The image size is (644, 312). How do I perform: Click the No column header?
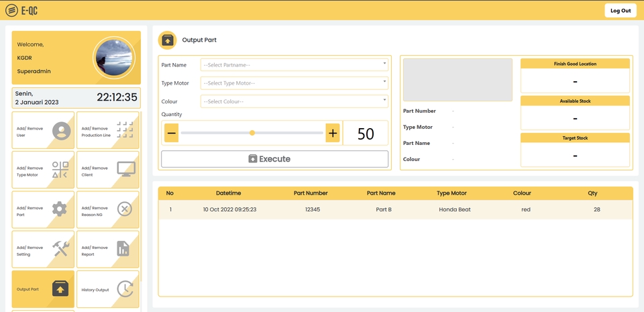coord(170,193)
